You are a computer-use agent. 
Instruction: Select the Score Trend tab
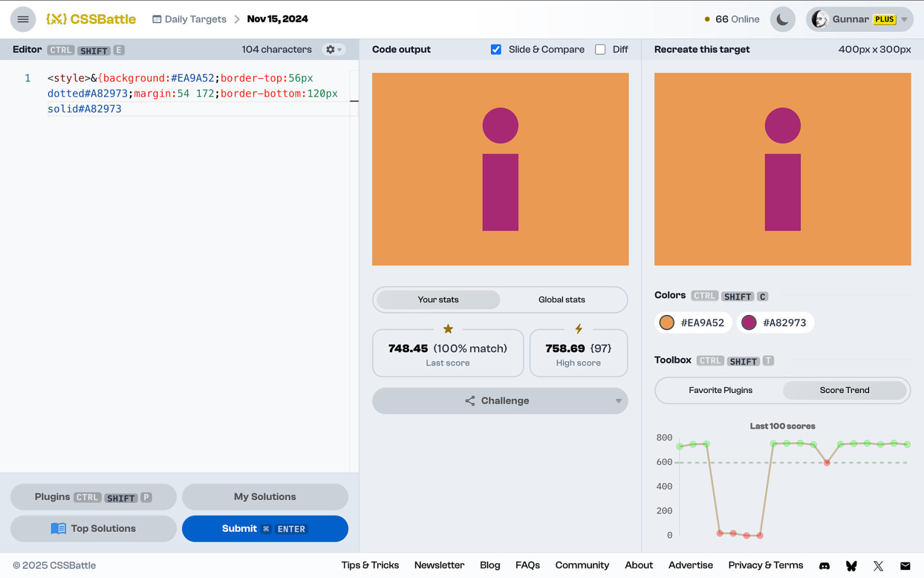click(844, 390)
